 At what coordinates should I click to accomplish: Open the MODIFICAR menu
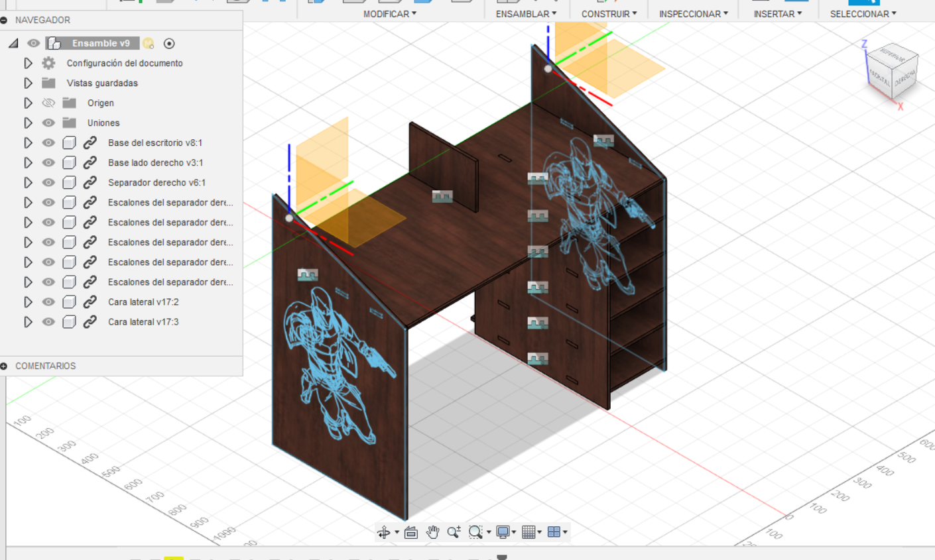[x=390, y=14]
